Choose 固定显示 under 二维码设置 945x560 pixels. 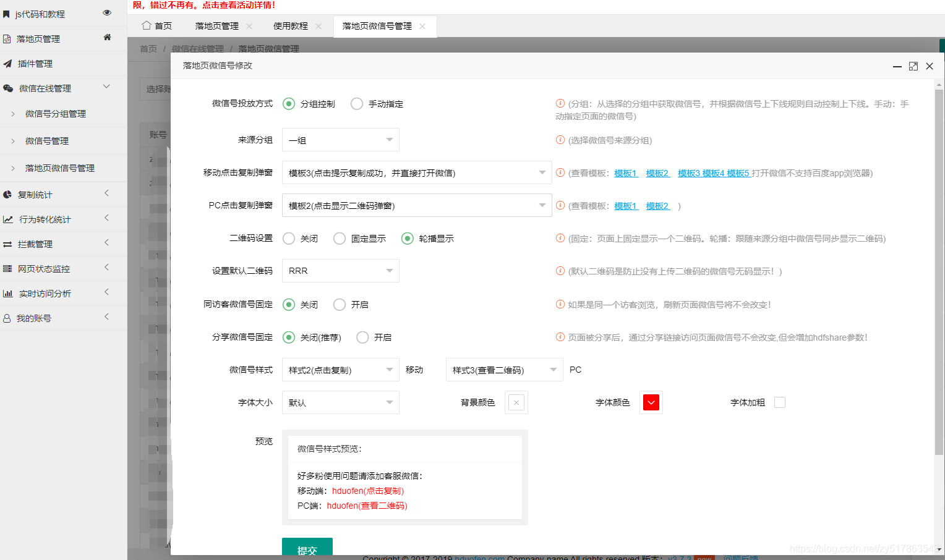339,238
